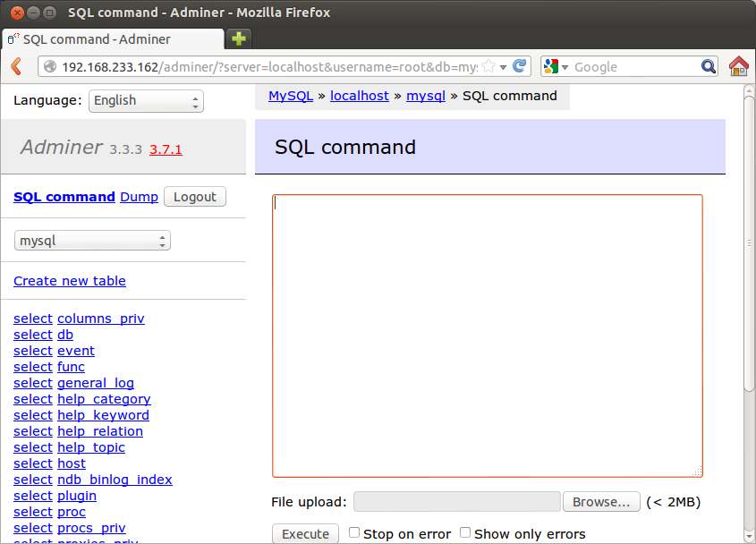The height and width of the screenshot is (544, 756).
Task: Open the db table link
Action: click(x=65, y=335)
